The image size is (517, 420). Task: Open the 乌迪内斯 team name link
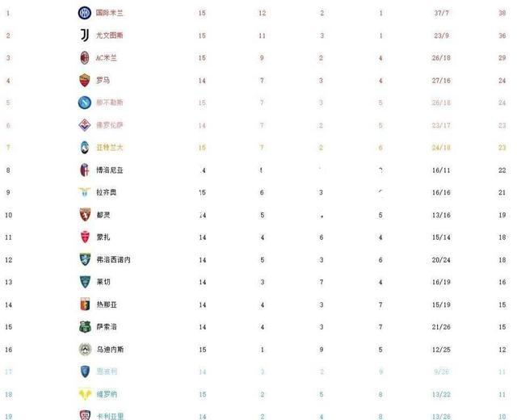(x=110, y=350)
